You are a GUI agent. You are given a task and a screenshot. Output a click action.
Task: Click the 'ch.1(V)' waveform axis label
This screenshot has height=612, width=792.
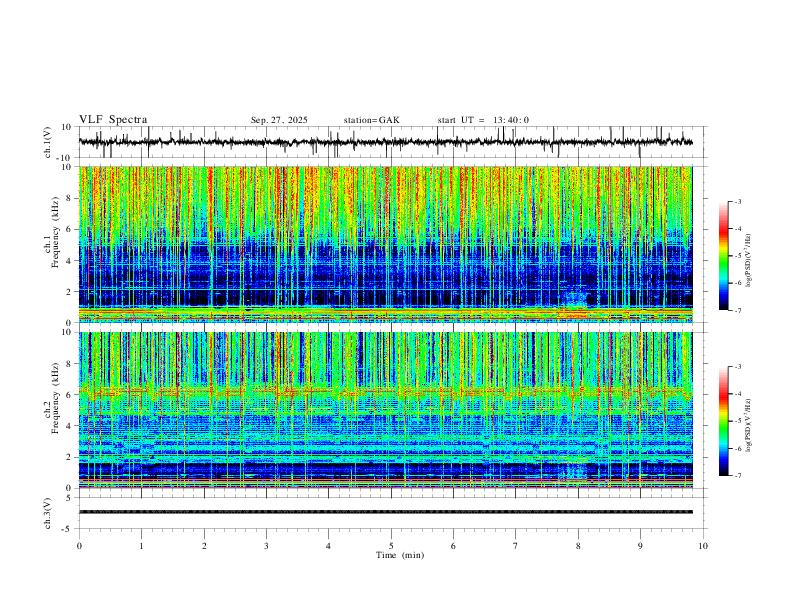(48, 142)
